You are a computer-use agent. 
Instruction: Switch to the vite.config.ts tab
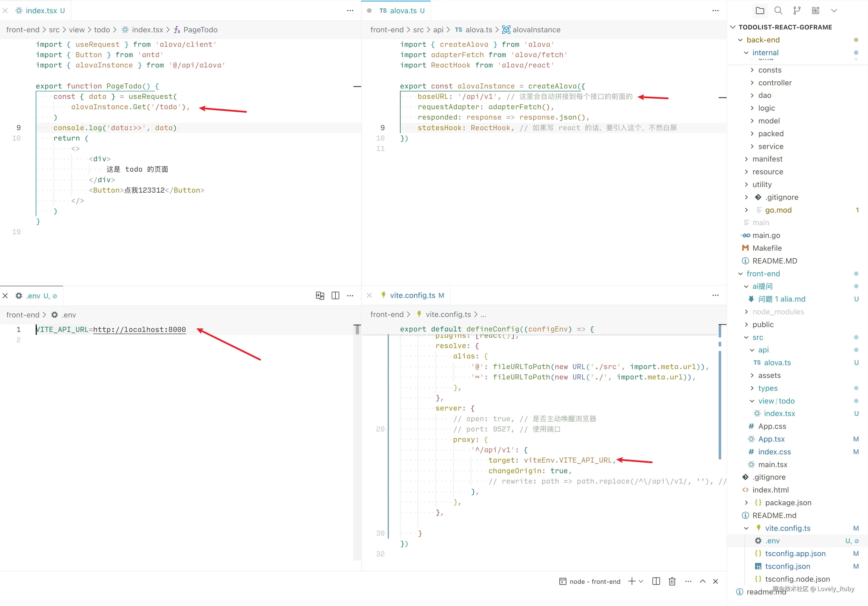pyautogui.click(x=413, y=296)
